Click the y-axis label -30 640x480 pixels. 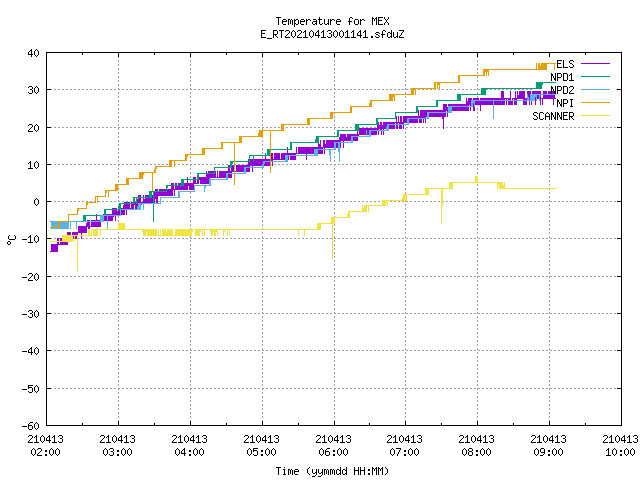coord(31,314)
